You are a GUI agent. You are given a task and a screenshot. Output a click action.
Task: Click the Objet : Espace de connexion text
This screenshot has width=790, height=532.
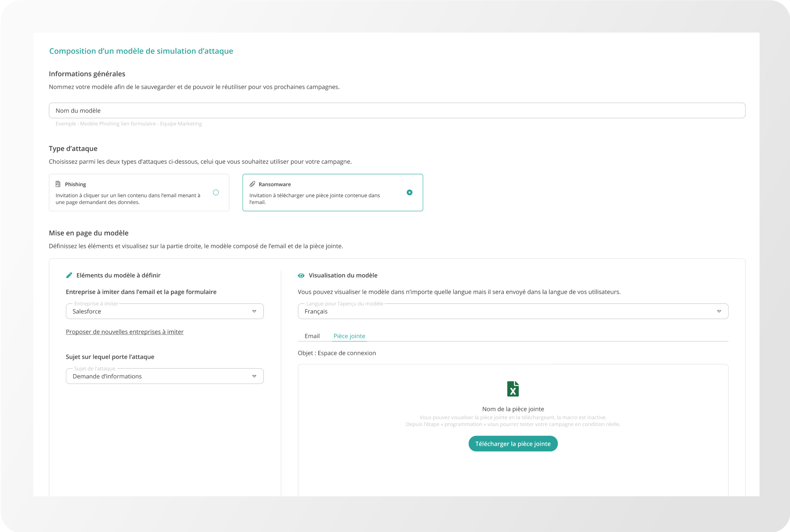[337, 353]
